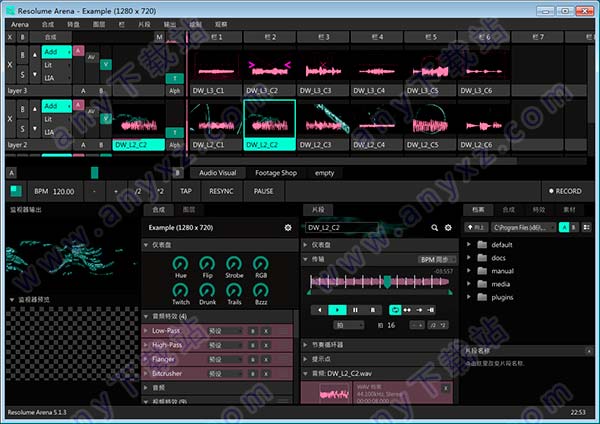600x424 pixels.
Task: Double BPM with *2 button
Action: click(x=160, y=191)
